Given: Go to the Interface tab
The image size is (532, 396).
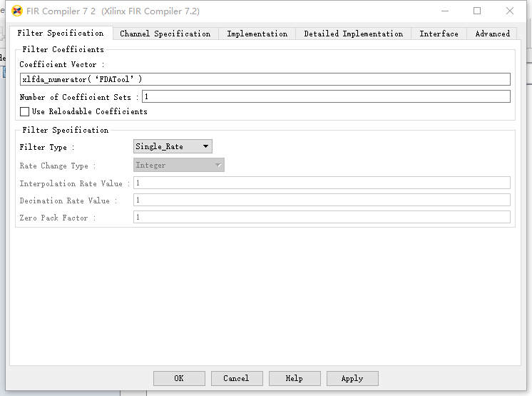Looking at the screenshot, I should (x=439, y=34).
